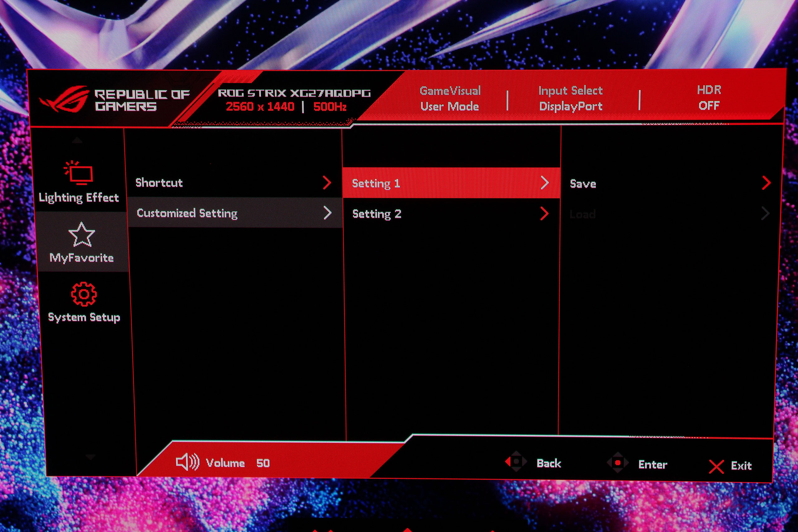Expand the Shortcut chevron arrow

(327, 183)
